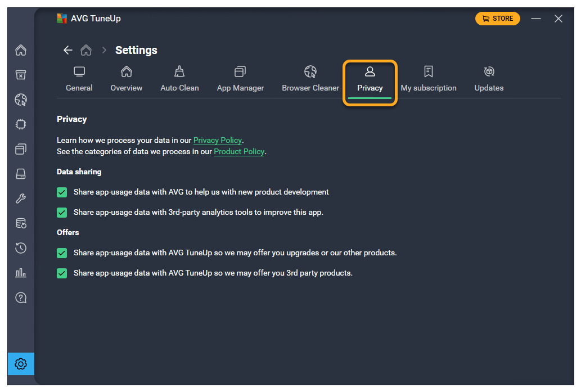The height and width of the screenshot is (392, 581).
Task: Click the history clock sidebar icon
Action: click(x=21, y=248)
